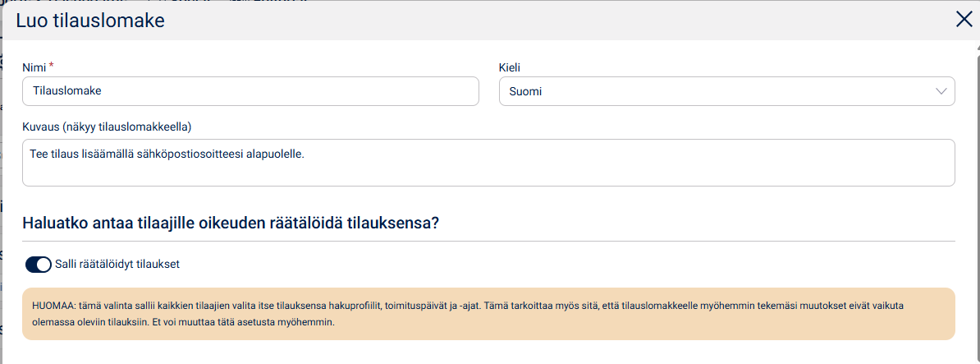The width and height of the screenshot is (980, 364).
Task: Select the 'Suomi' value in Kieli
Action: (x=525, y=92)
